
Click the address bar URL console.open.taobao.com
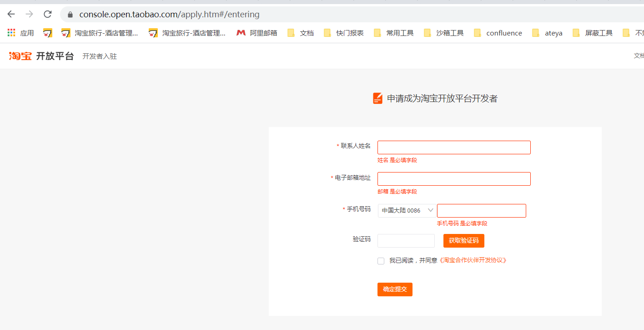169,15
